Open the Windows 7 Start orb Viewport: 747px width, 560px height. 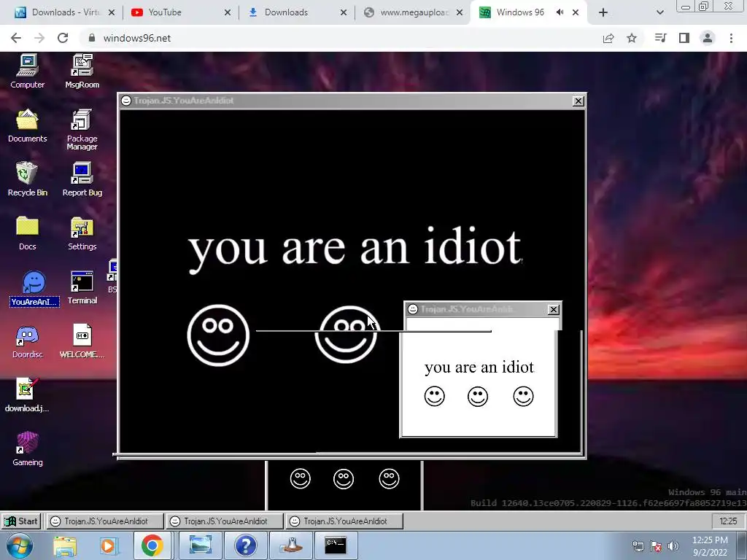19,545
